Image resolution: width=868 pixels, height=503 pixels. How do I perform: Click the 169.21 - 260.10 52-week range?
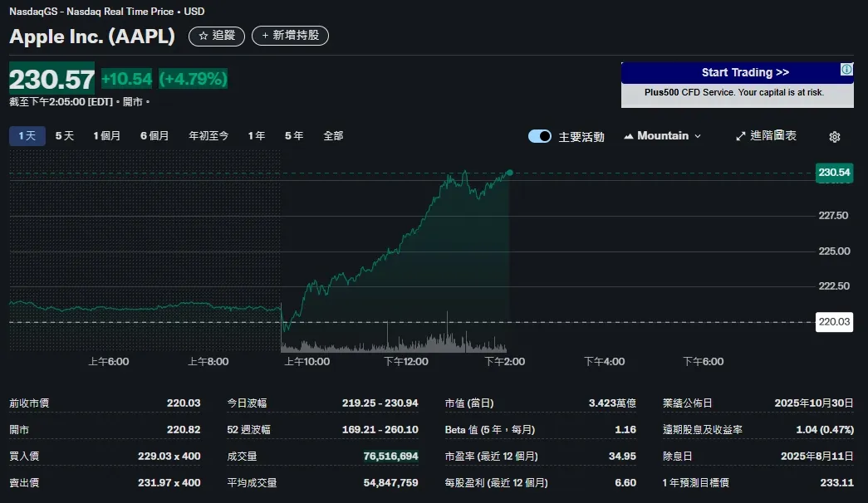click(x=380, y=430)
